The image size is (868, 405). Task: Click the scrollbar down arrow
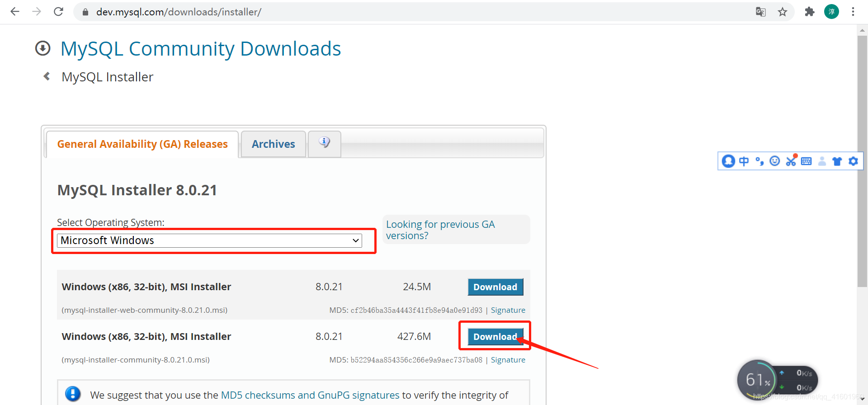[862, 400]
